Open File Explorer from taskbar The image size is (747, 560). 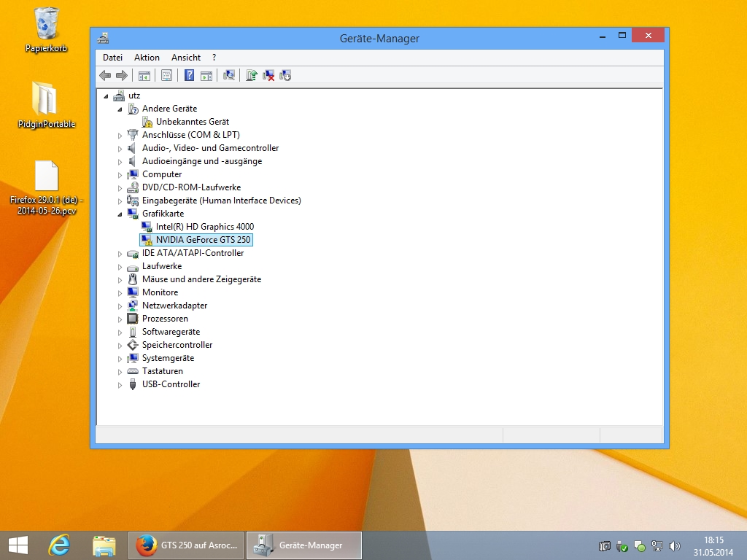tap(104, 545)
